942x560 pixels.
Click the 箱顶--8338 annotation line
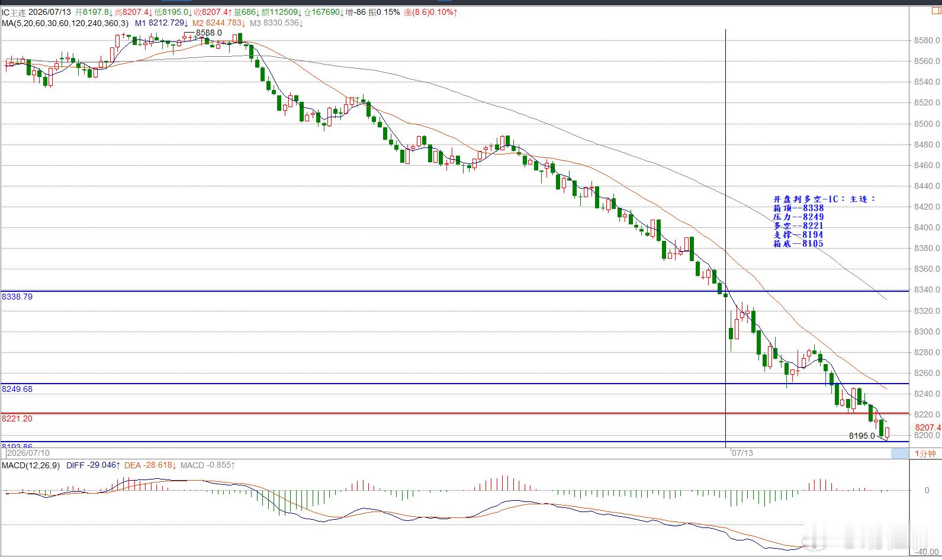(799, 208)
